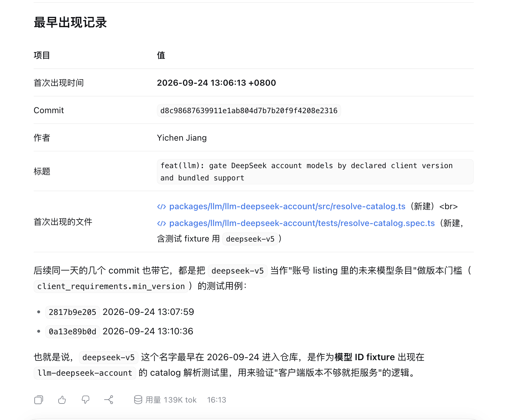
Task: Click the usage database icon
Action: (x=138, y=400)
